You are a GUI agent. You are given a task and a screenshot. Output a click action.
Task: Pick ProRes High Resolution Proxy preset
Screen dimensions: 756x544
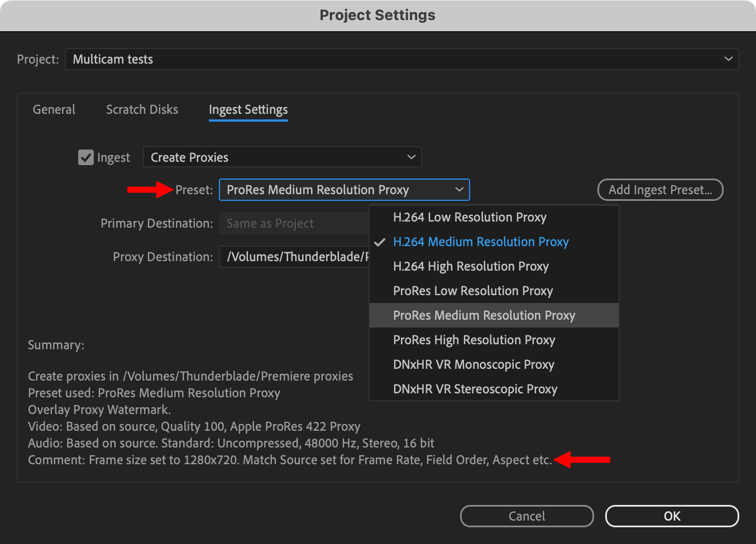point(474,340)
